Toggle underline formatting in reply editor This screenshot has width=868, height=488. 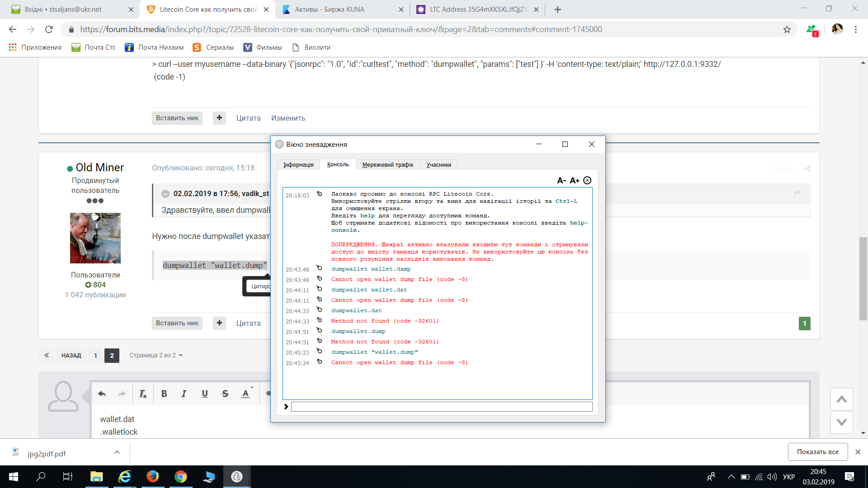[x=205, y=394]
